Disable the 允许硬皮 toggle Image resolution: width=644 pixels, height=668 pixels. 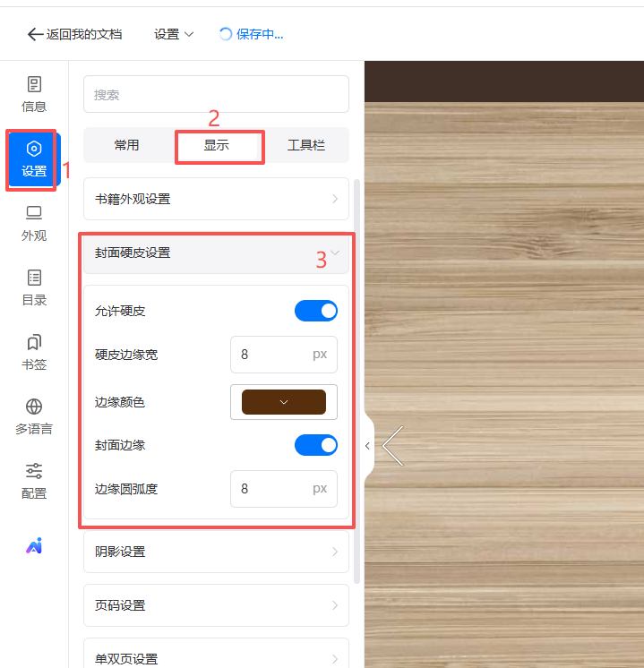click(x=315, y=311)
